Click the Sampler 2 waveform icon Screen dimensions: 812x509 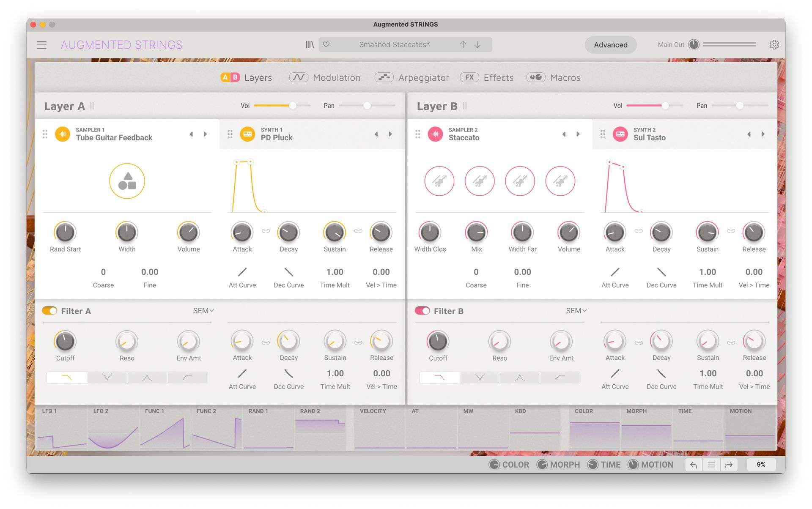click(x=435, y=134)
